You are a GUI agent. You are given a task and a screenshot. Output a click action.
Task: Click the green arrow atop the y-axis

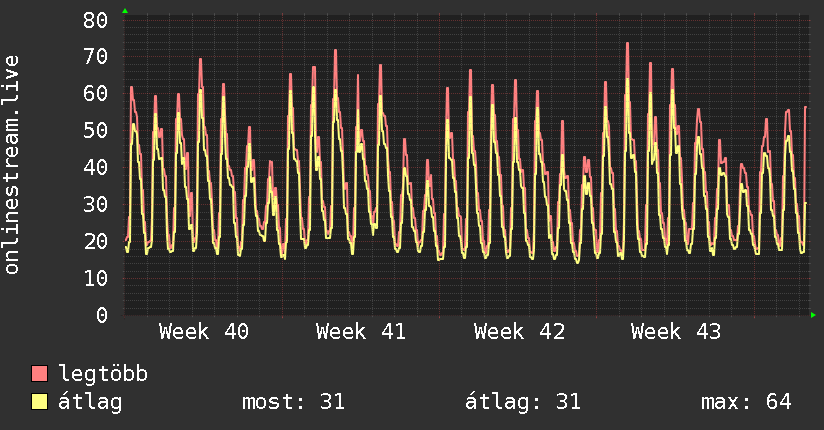coord(125,11)
